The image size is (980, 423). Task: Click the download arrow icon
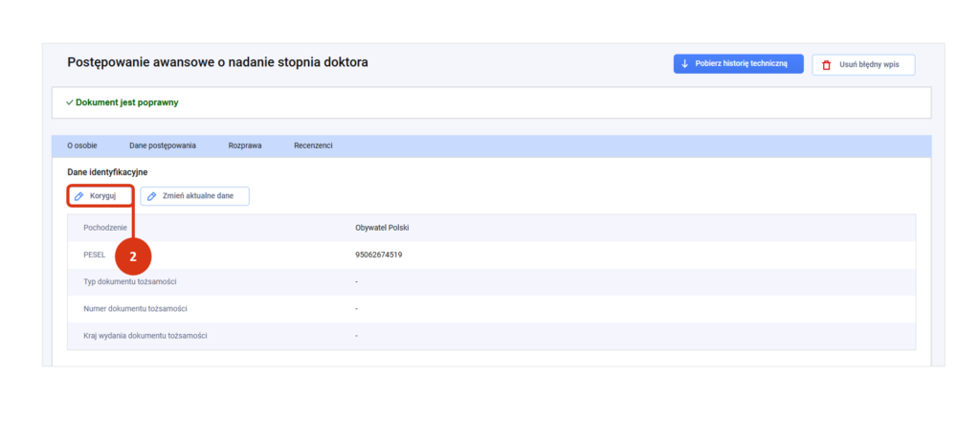685,64
